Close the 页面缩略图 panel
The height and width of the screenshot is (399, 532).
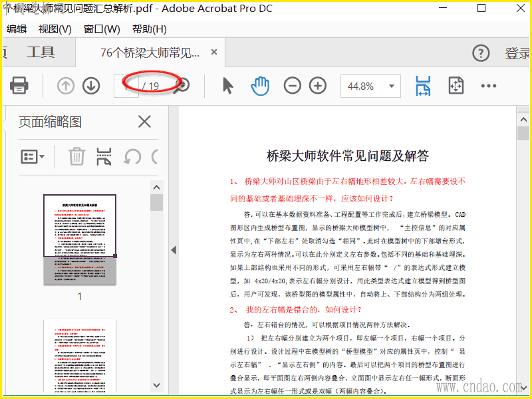[144, 122]
